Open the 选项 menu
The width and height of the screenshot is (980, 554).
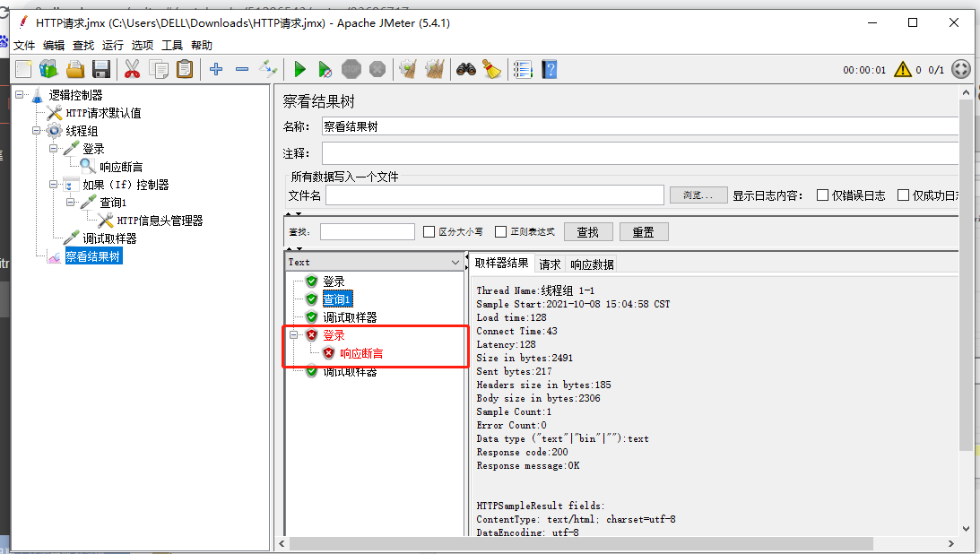(x=143, y=45)
